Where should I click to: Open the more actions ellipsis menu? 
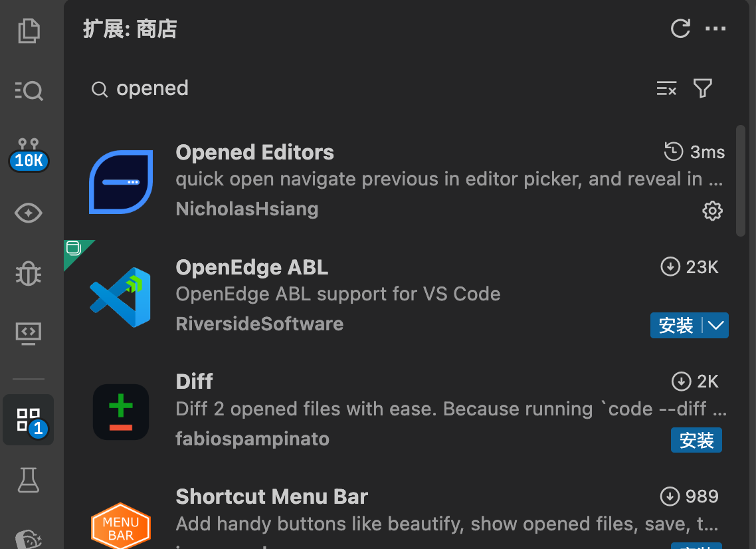(x=715, y=29)
